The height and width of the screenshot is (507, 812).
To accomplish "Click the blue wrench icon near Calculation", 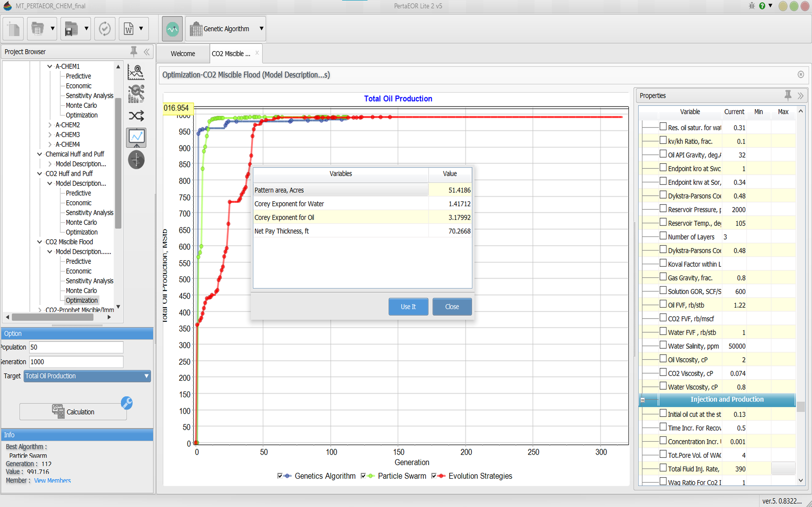I will point(127,403).
